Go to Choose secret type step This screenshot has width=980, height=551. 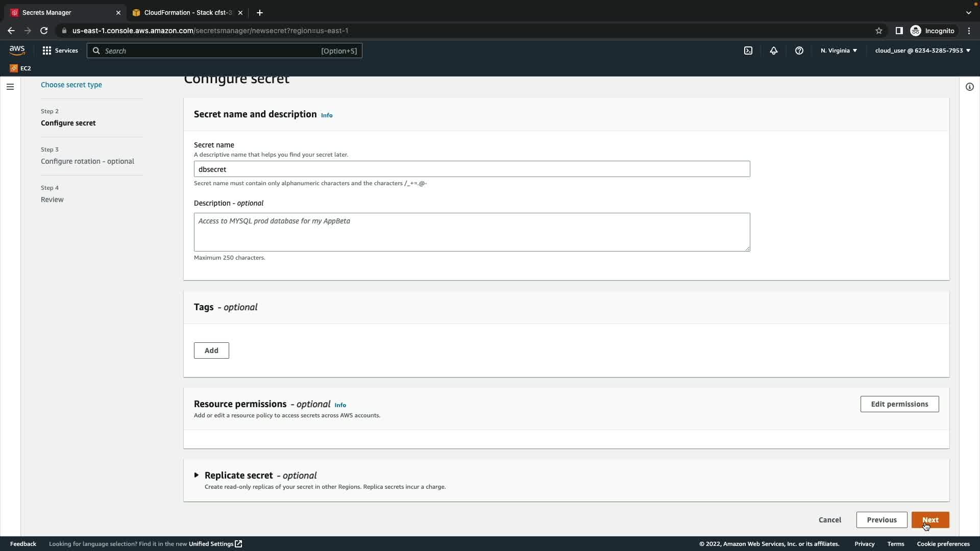[71, 85]
